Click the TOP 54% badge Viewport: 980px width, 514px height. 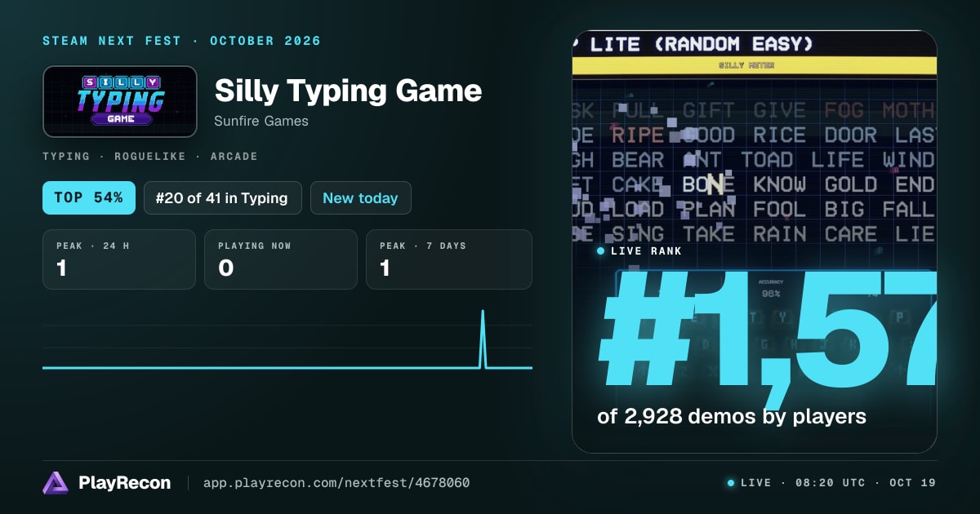pyautogui.click(x=89, y=197)
